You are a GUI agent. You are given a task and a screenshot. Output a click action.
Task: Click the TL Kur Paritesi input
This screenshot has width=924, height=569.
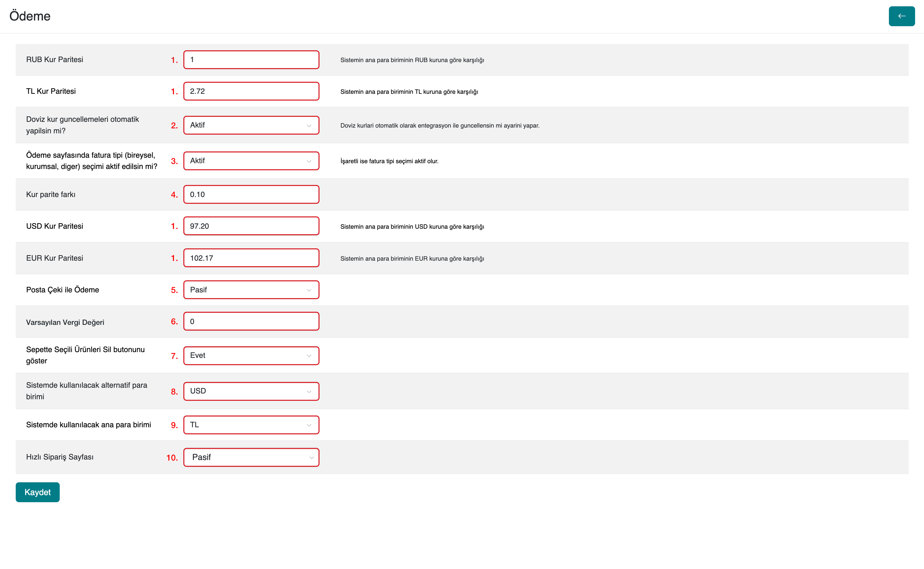pyautogui.click(x=251, y=91)
